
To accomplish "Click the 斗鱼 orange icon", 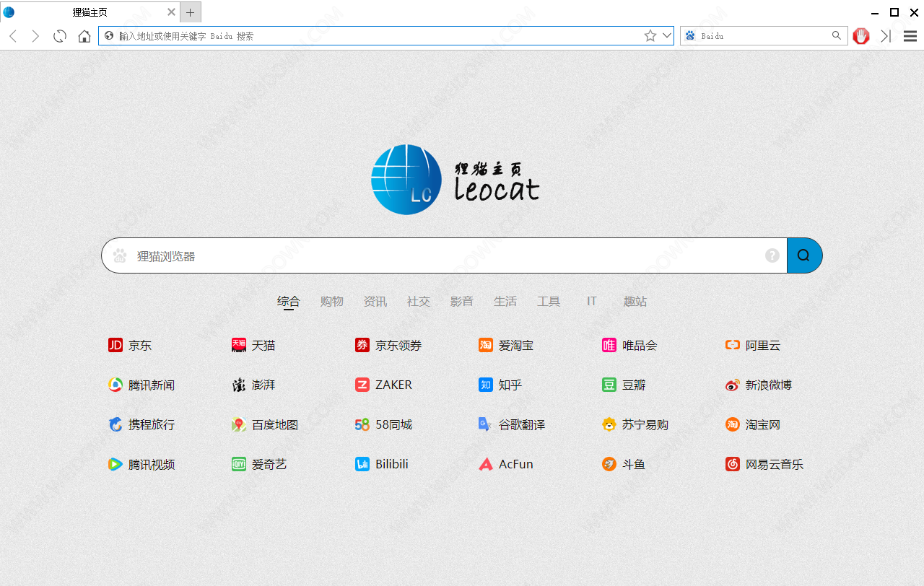I will pyautogui.click(x=609, y=464).
